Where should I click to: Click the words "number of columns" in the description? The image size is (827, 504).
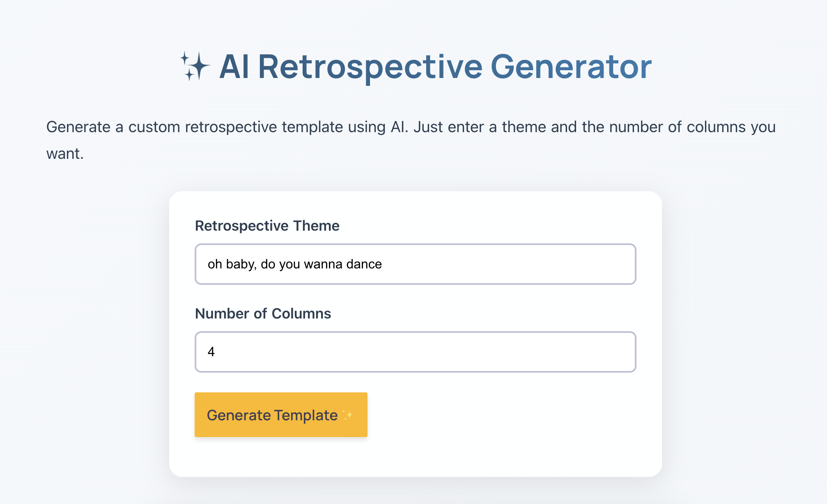tap(678, 127)
